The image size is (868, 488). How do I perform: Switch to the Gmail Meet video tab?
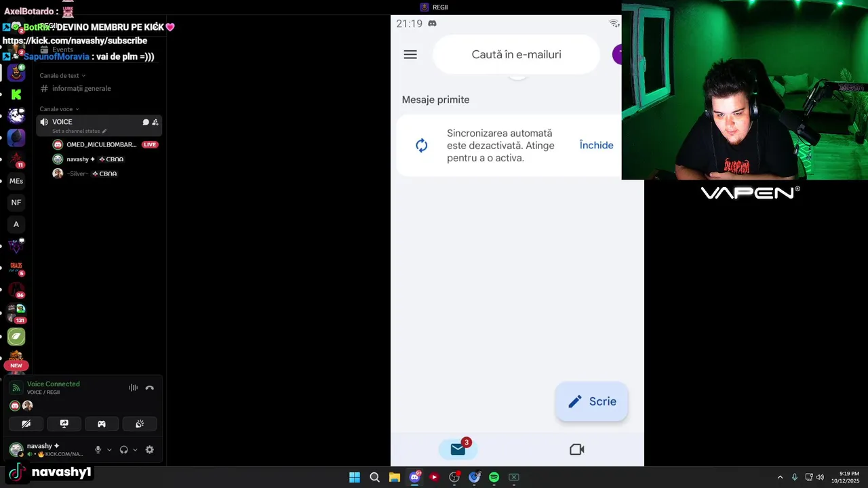point(577,449)
